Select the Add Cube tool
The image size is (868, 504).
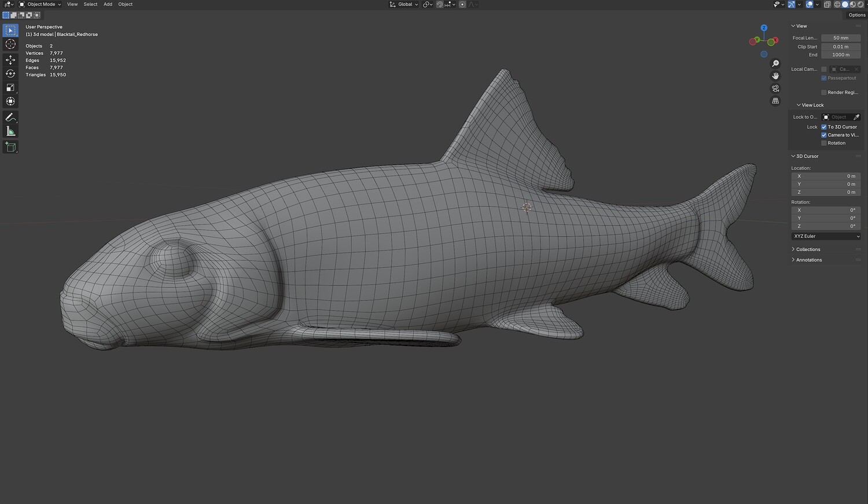[x=10, y=147]
